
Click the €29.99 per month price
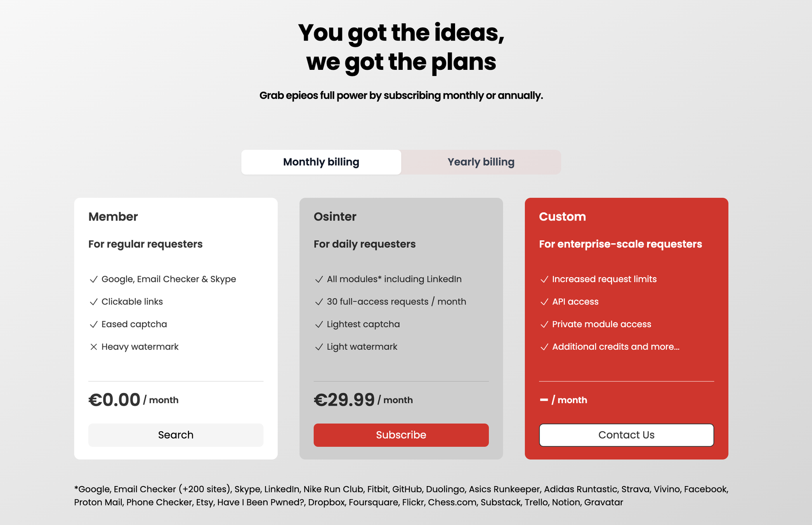click(363, 400)
